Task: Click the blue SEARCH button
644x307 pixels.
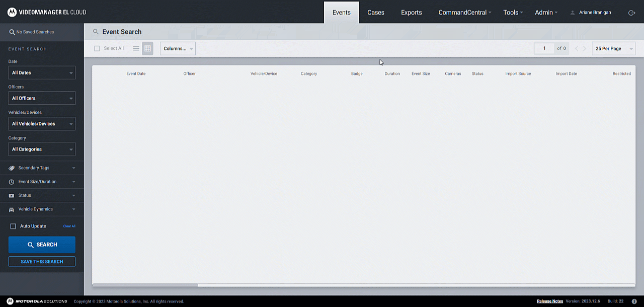Action: click(42, 245)
